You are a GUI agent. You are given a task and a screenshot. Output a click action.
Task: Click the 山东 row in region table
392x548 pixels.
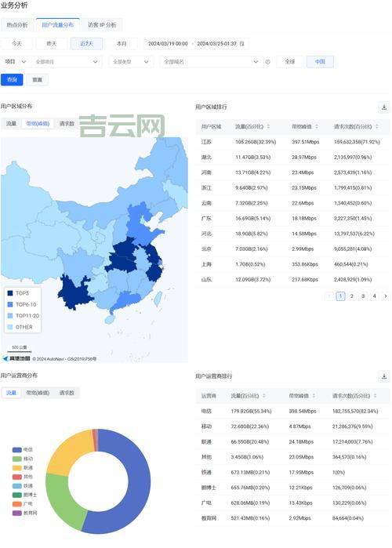[292, 280]
